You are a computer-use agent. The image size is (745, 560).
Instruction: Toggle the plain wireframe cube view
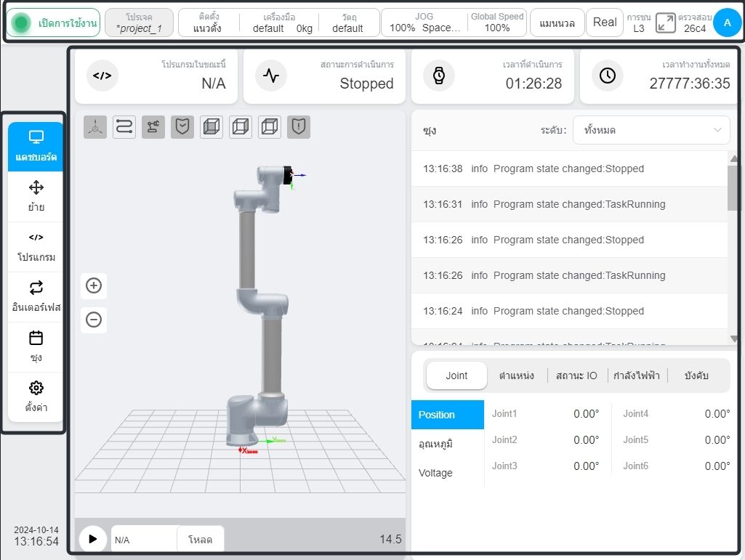[241, 127]
